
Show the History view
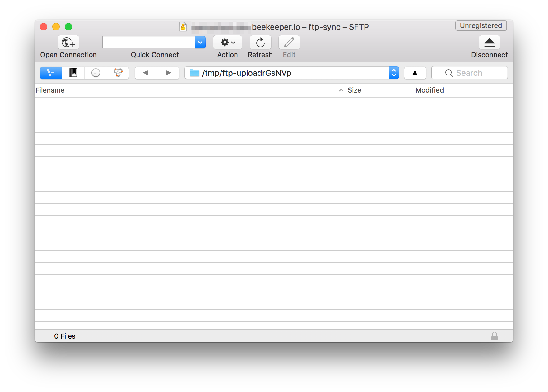click(95, 73)
